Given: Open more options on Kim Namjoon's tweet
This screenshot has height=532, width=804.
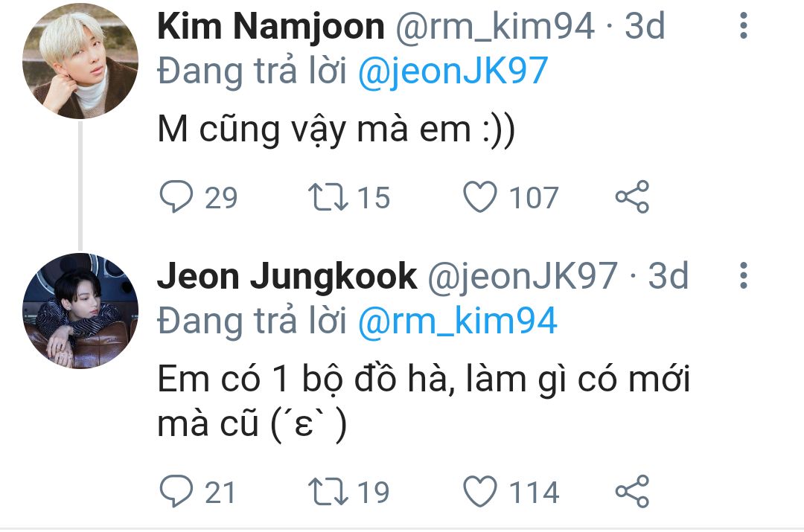Looking at the screenshot, I should click(742, 28).
